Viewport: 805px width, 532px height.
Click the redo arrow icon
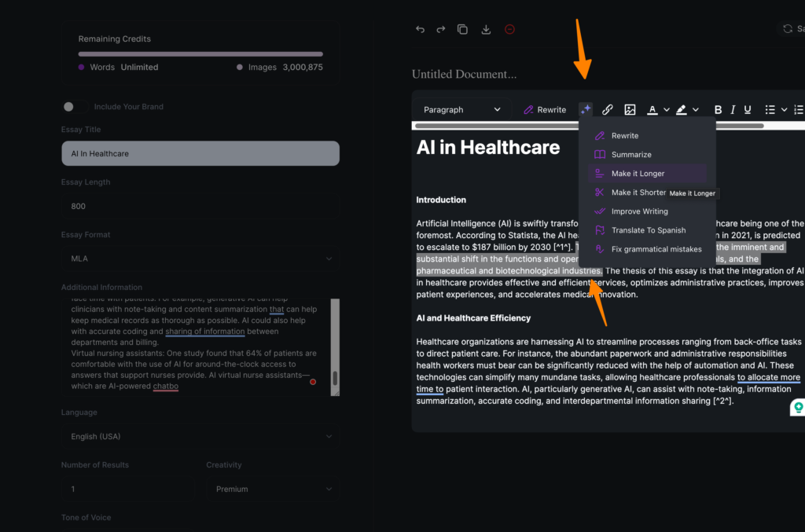tap(441, 29)
